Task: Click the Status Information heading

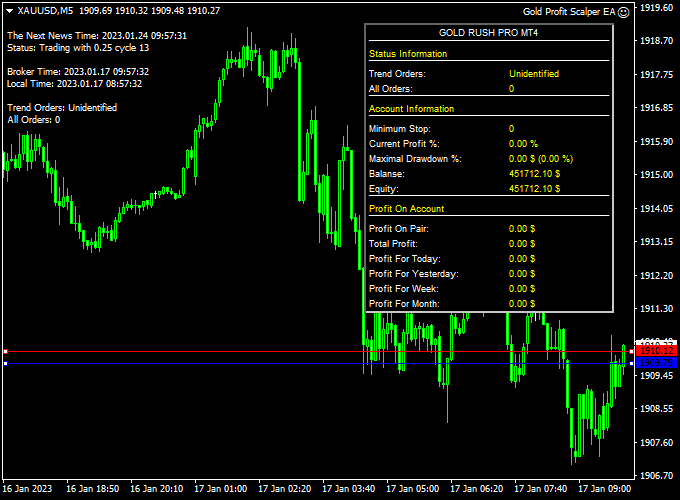Action: 408,54
